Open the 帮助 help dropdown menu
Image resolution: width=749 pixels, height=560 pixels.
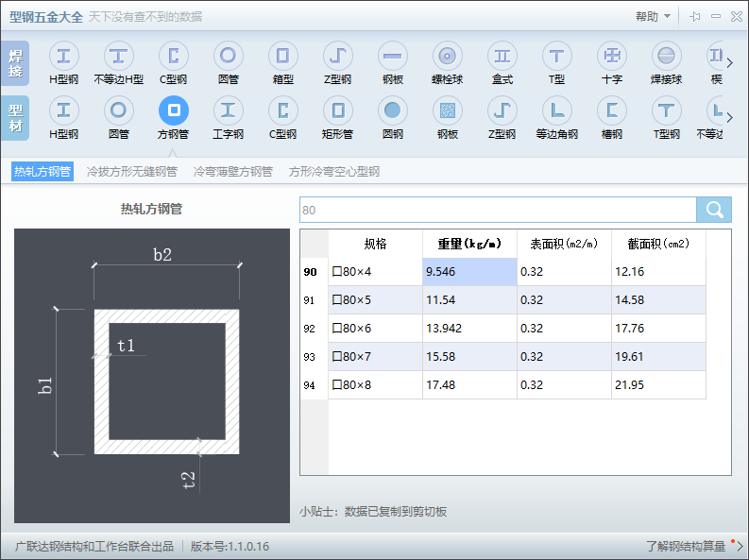point(653,17)
